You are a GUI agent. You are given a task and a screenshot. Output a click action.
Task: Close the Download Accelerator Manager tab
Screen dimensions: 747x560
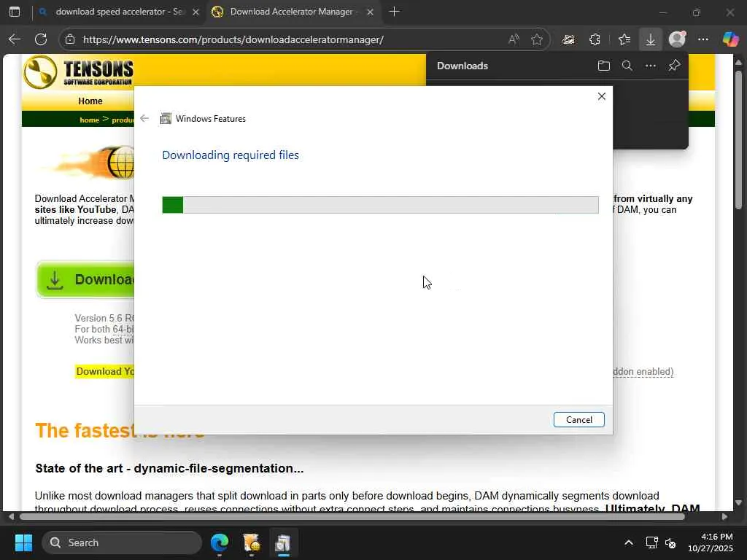click(x=370, y=12)
